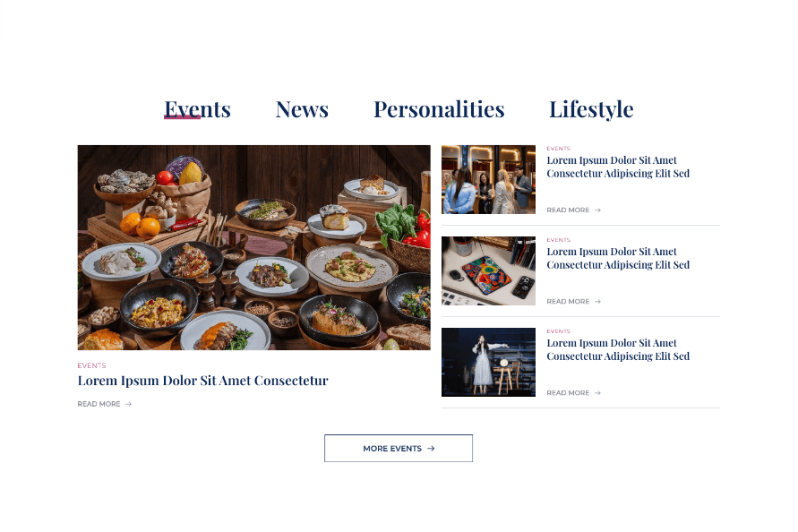Image resolution: width=798 pixels, height=532 pixels.
Task: Click arrow icon beside featured READ MORE
Action: [x=129, y=404]
